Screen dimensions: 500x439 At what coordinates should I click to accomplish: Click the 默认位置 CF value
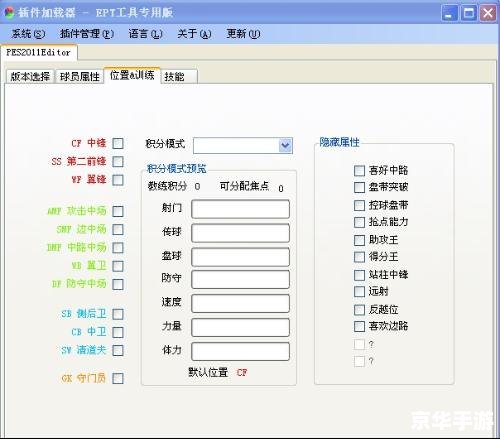tap(242, 372)
